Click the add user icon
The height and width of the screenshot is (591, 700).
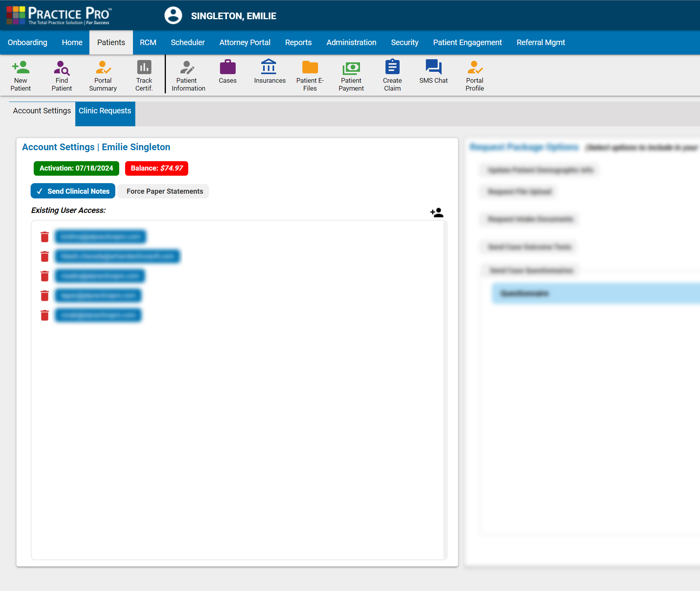436,213
